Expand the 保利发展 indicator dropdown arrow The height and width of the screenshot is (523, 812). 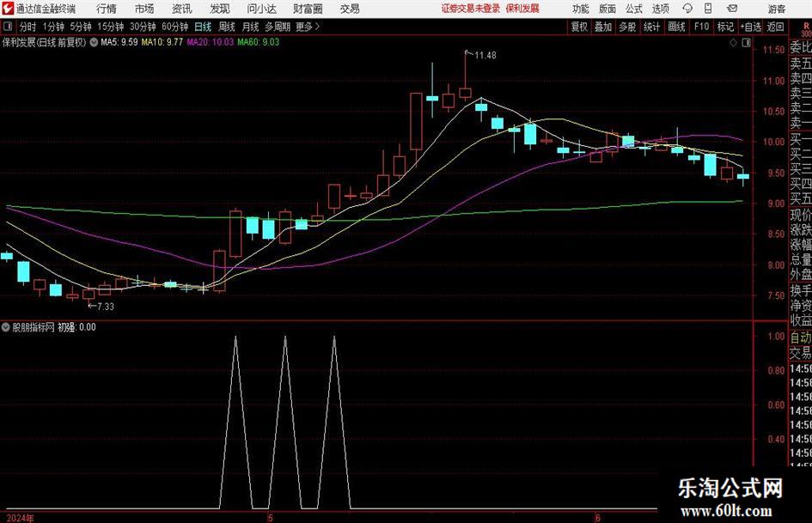click(94, 42)
